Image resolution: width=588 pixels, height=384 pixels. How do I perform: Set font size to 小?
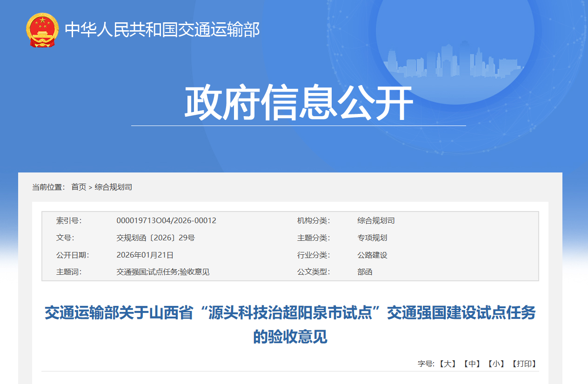(496, 364)
